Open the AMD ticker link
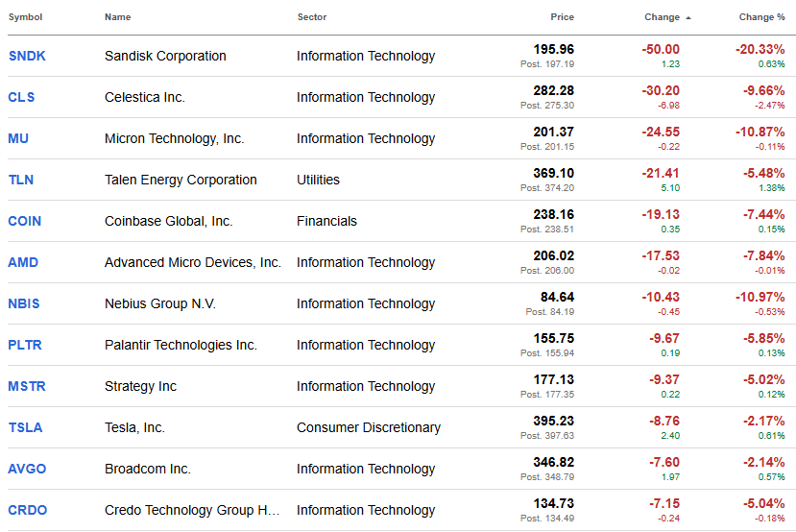The height and width of the screenshot is (532, 796). (x=23, y=262)
